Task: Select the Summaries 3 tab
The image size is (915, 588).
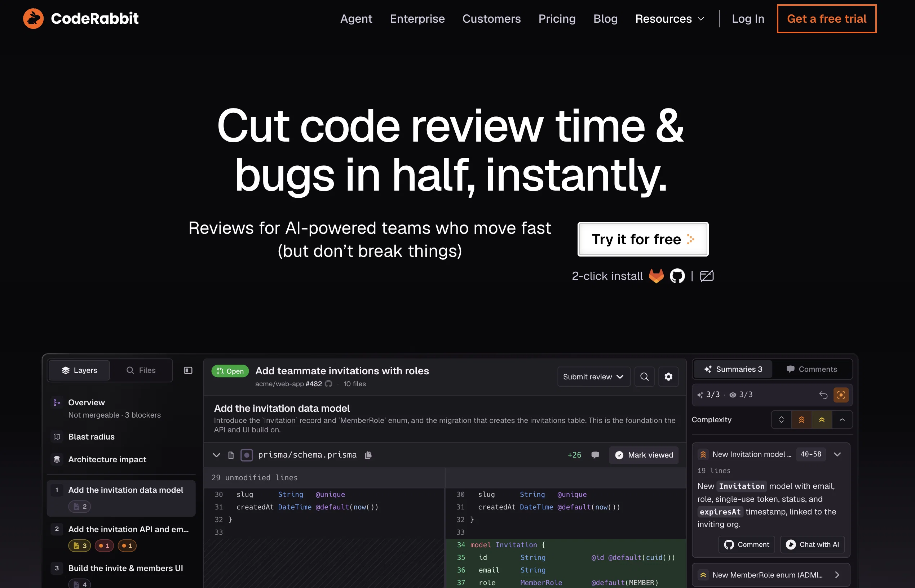Action: tap(733, 369)
